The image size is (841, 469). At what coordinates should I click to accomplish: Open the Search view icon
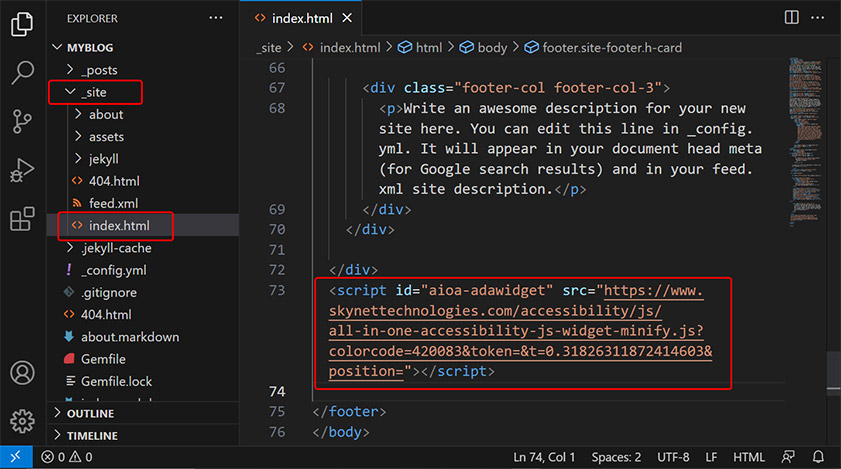pos(22,72)
